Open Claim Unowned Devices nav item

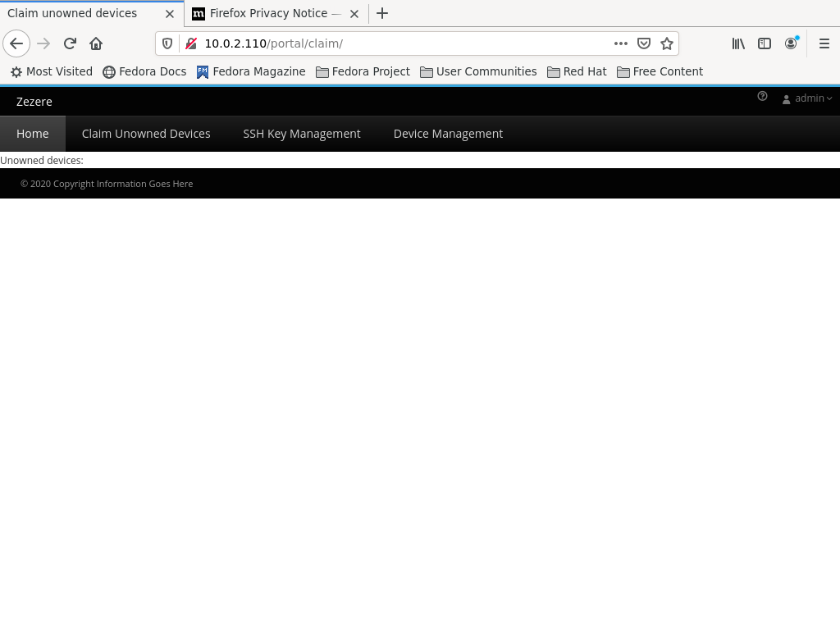coord(146,134)
